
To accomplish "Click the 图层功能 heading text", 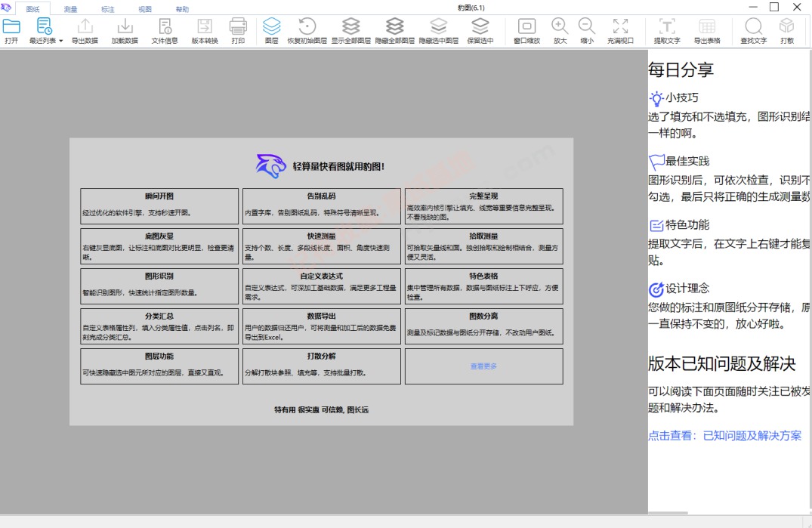I will coord(159,356).
